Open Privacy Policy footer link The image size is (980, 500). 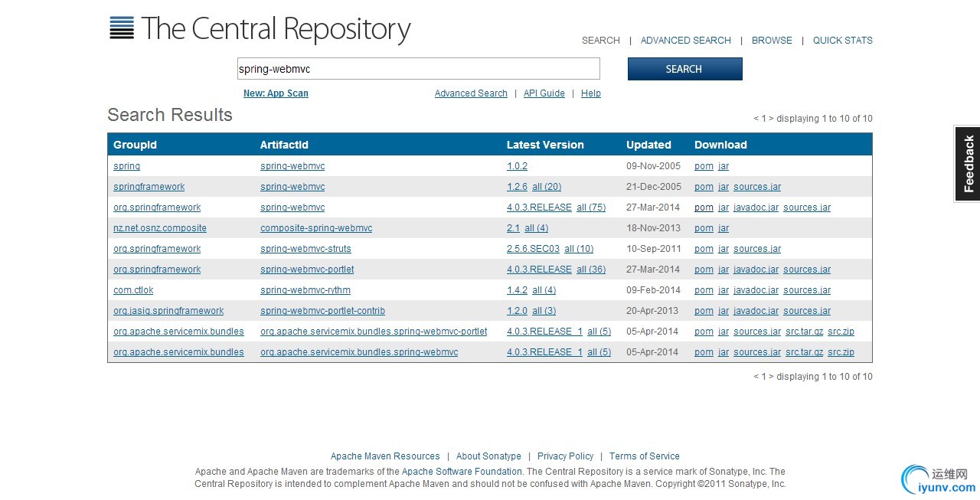(x=565, y=456)
